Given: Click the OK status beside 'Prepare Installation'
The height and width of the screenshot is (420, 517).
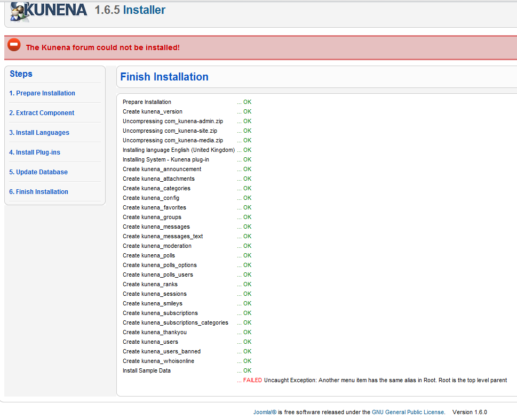Looking at the screenshot, I should tap(247, 102).
